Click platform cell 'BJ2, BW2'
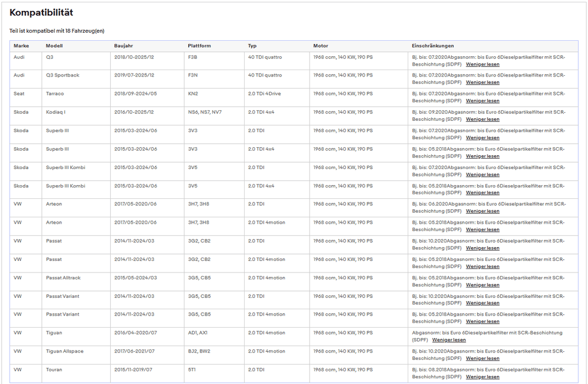Viewport: 588px width, 384px height. 199,351
